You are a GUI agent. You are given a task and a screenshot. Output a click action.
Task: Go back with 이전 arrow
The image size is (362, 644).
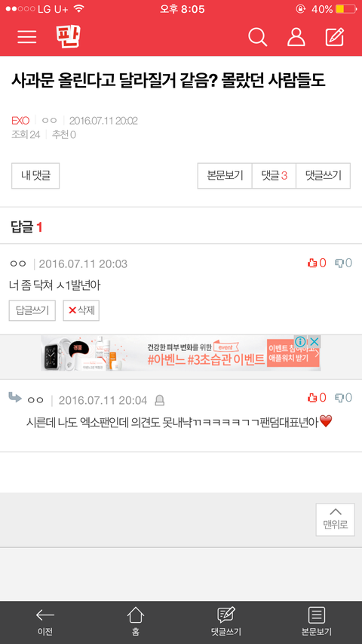(x=45, y=622)
